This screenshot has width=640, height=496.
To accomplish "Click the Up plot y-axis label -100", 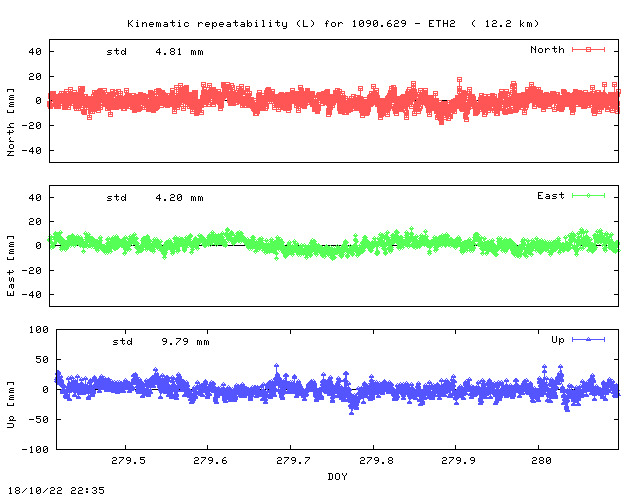I will click(x=35, y=449).
